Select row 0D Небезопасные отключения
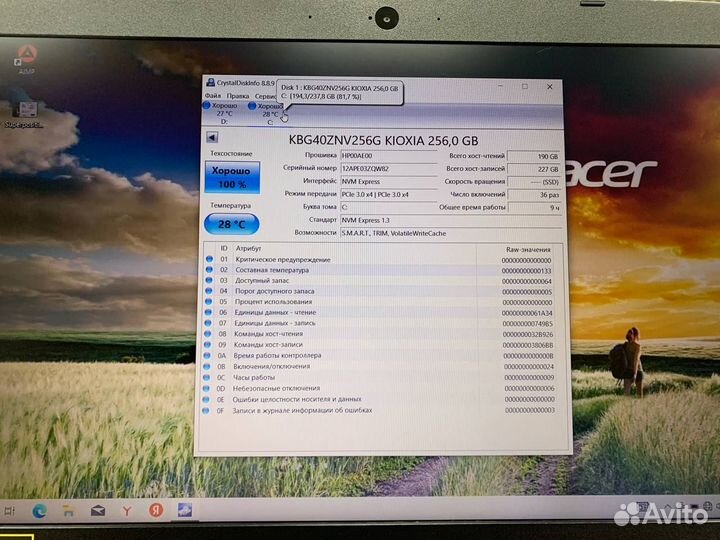Viewport: 720px width, 540px height. click(x=379, y=388)
